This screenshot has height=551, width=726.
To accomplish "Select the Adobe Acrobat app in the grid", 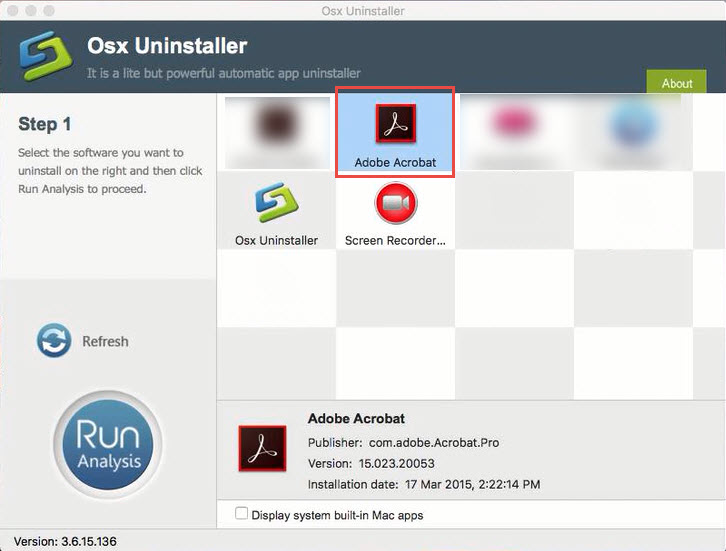I will point(395,132).
